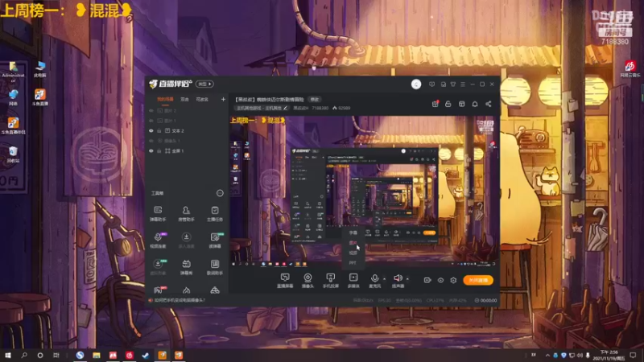Open the layout grid icon in the header

[461, 104]
